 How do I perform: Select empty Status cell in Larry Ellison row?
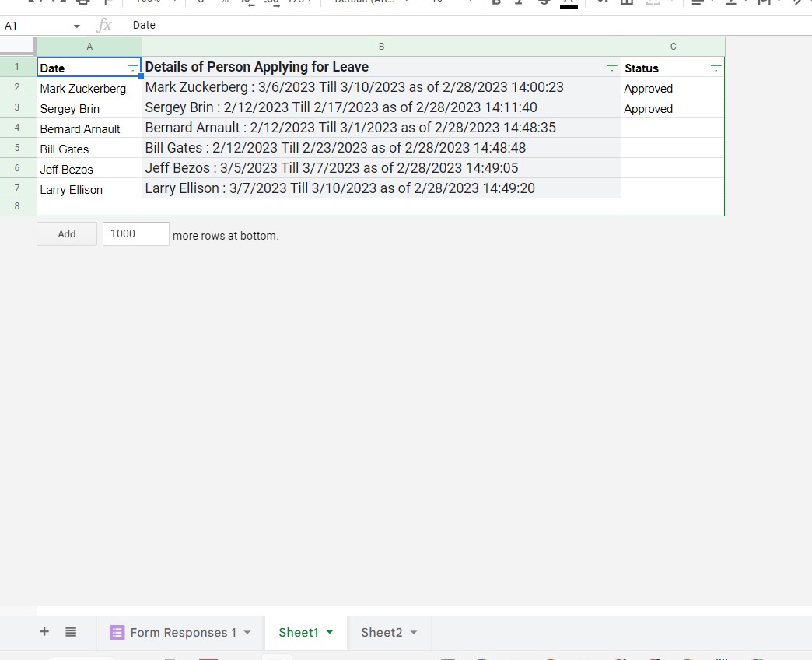672,188
